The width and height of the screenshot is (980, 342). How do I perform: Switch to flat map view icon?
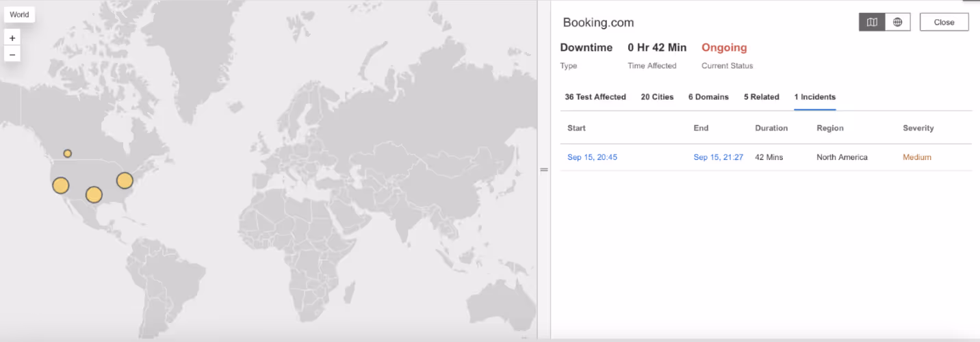pyautogui.click(x=872, y=22)
